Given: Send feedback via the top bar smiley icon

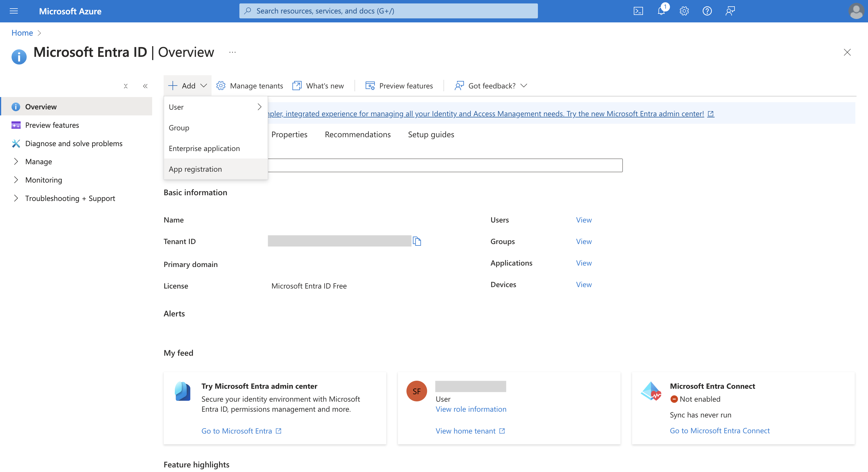Looking at the screenshot, I should tap(730, 11).
